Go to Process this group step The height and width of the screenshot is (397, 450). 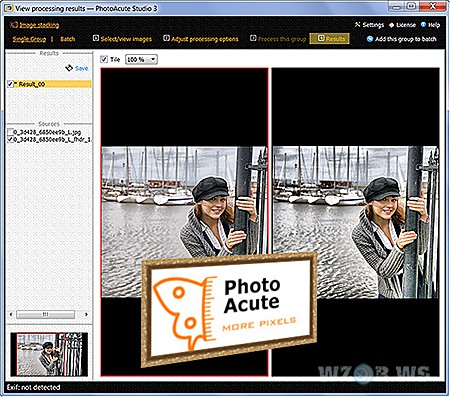282,39
